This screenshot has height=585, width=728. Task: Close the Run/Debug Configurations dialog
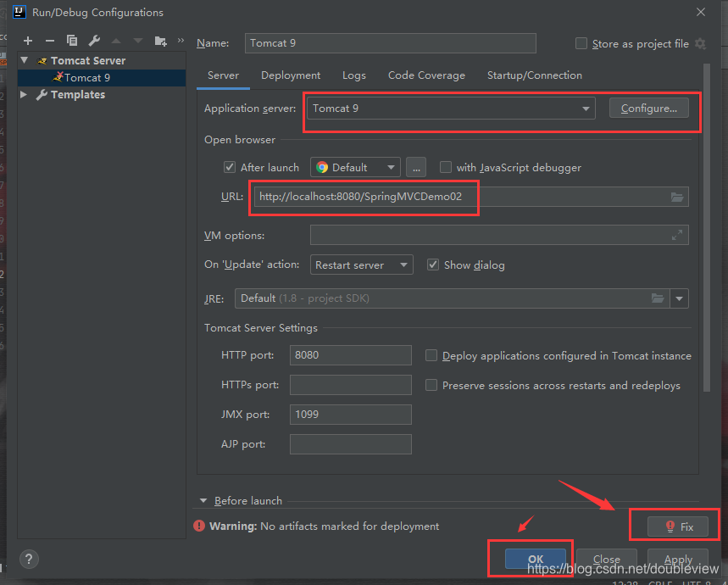coord(701,12)
